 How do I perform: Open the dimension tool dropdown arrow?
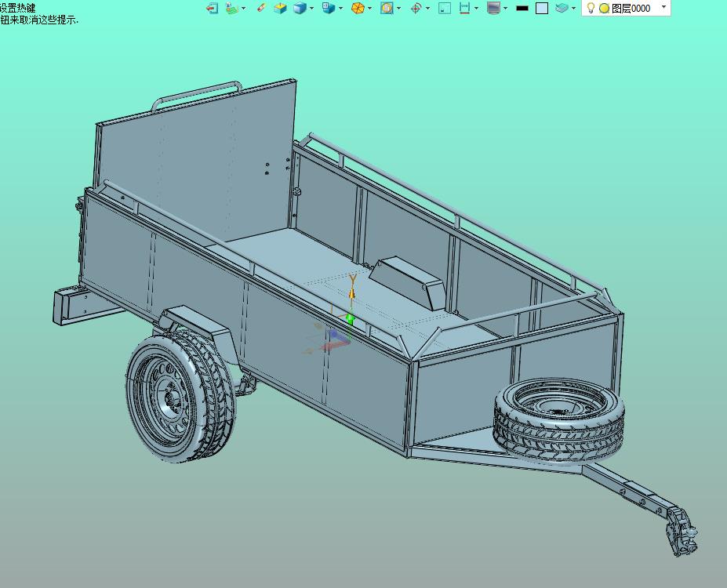(x=476, y=8)
